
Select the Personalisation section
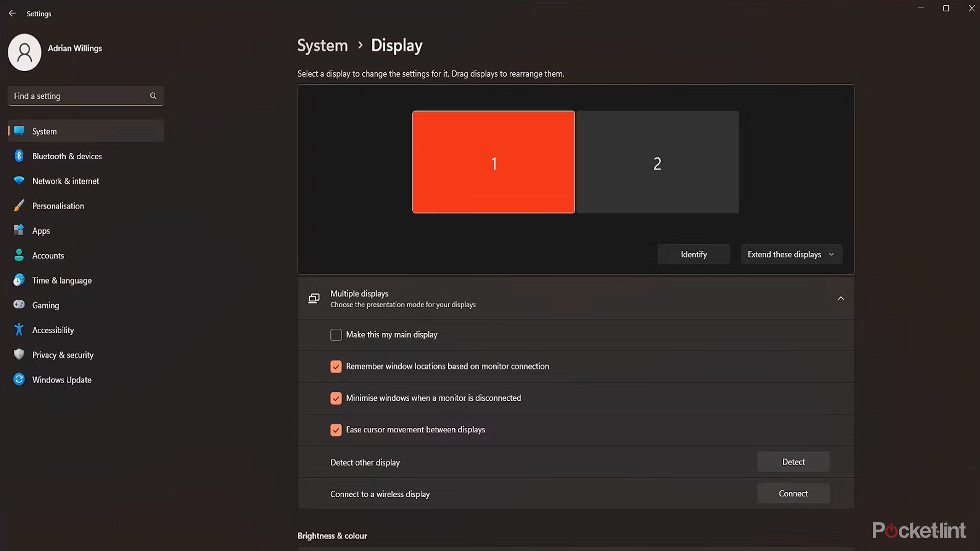(x=58, y=205)
